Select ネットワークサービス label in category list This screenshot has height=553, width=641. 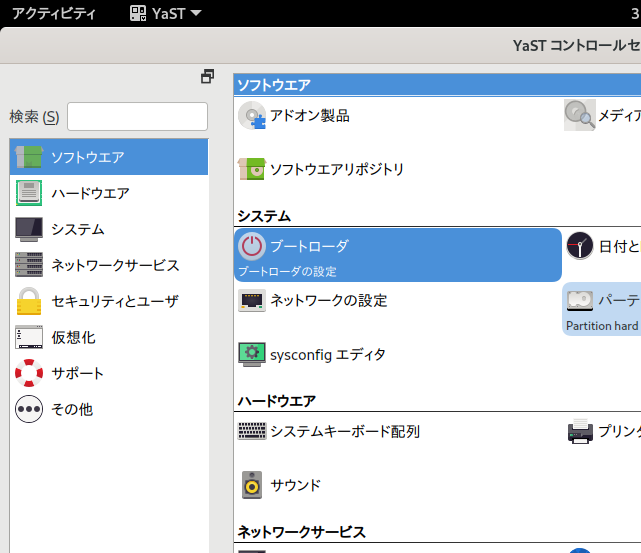pos(115,265)
